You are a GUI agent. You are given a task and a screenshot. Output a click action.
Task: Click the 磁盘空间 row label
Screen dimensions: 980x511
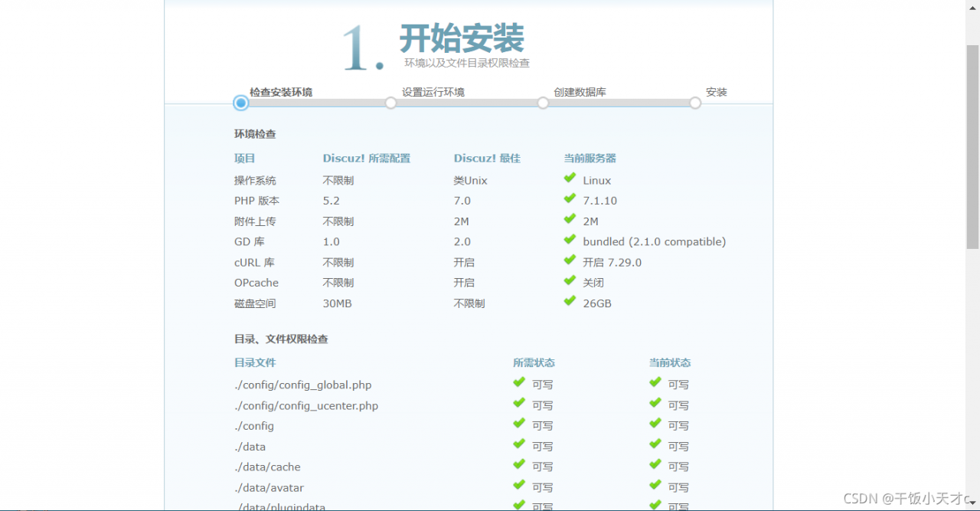coord(255,303)
